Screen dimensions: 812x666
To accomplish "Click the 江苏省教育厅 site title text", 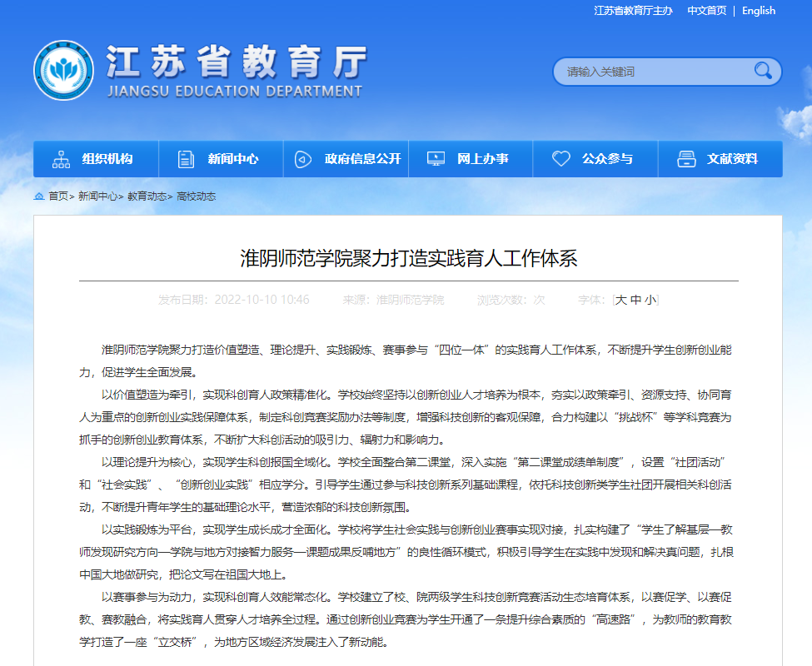I will (x=237, y=62).
